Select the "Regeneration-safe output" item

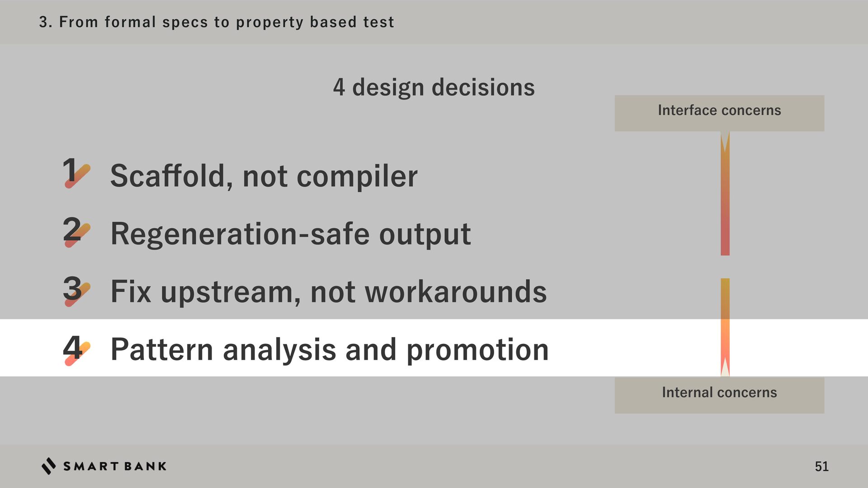[x=290, y=234]
